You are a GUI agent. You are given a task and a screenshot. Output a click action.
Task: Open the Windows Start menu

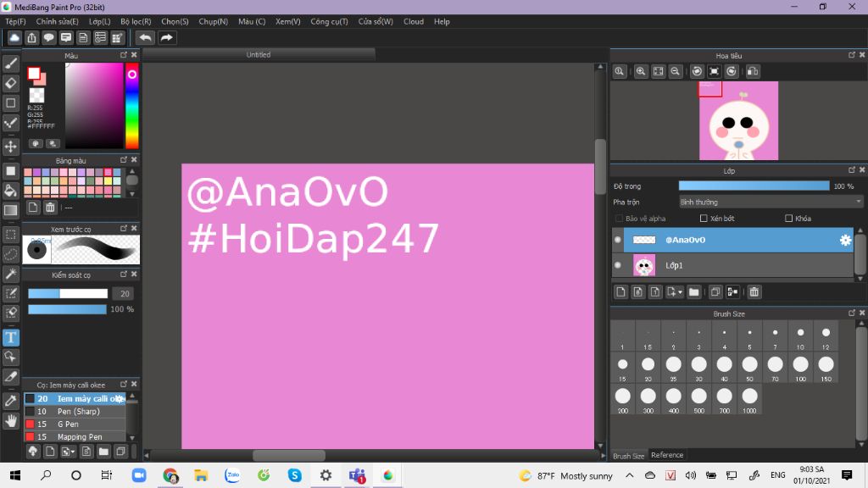(15, 474)
